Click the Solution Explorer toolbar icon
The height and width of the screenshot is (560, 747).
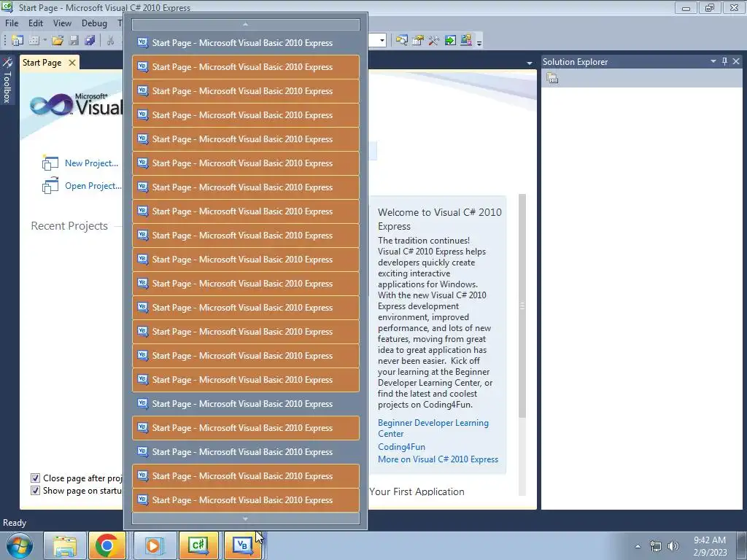coord(402,41)
